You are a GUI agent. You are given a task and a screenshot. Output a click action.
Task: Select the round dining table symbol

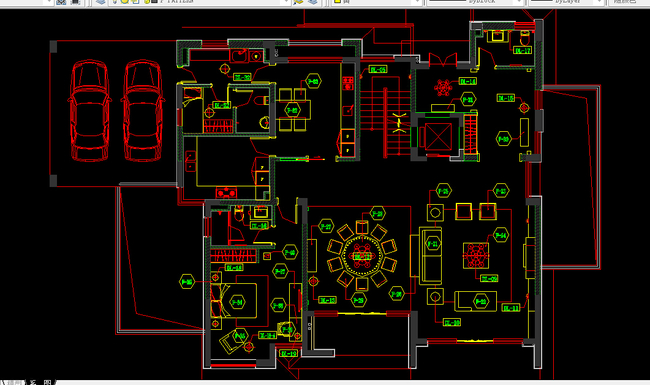pos(362,257)
